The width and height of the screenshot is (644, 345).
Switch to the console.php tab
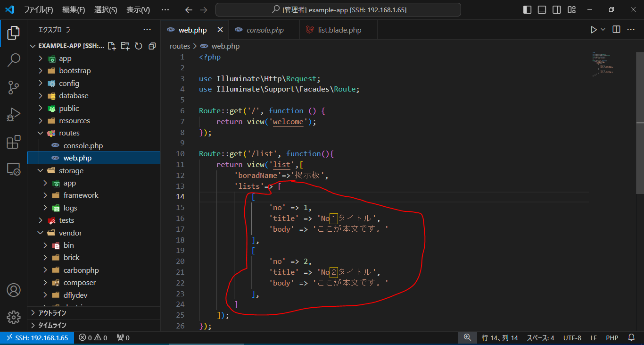coord(264,30)
